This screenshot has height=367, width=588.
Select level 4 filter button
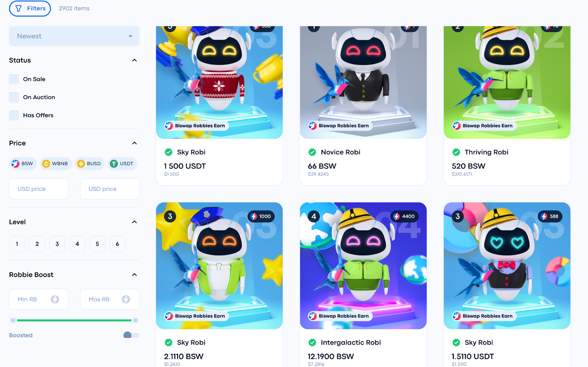(x=77, y=244)
